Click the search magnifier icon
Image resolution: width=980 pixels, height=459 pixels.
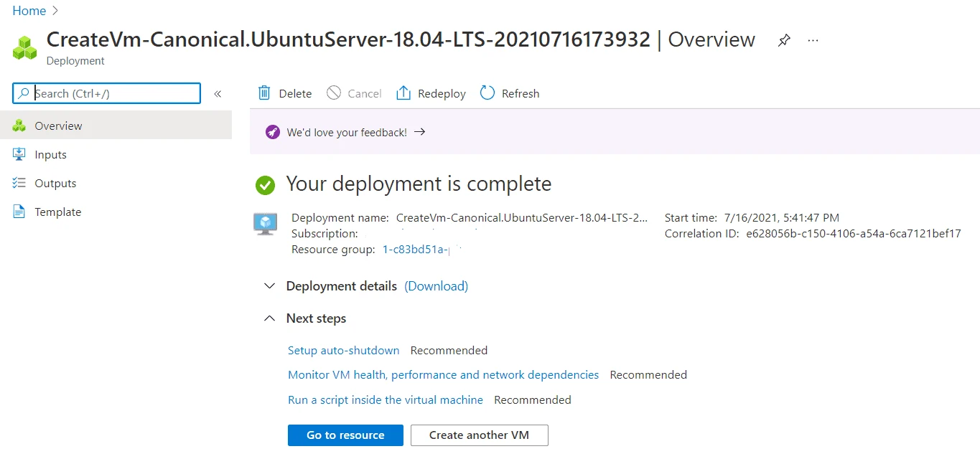pyautogui.click(x=22, y=93)
